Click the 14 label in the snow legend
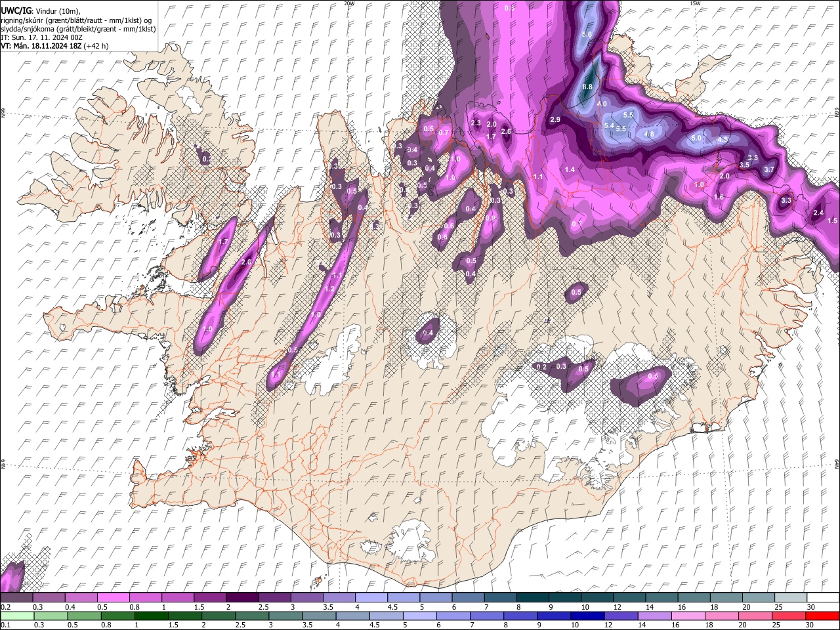This screenshot has width=840, height=630. coord(649,607)
